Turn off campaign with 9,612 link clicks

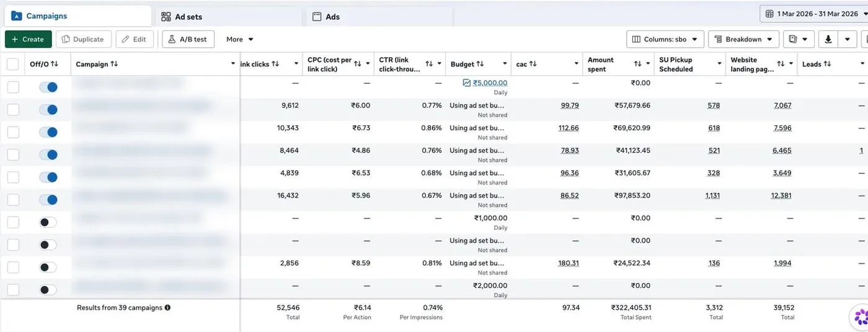[48, 110]
